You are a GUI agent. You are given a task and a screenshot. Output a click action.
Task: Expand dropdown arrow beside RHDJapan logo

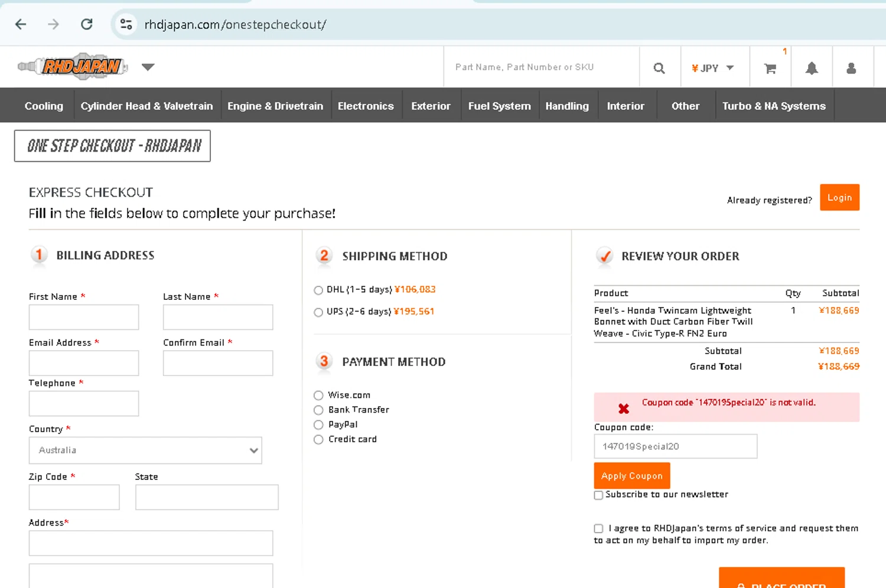(x=148, y=67)
